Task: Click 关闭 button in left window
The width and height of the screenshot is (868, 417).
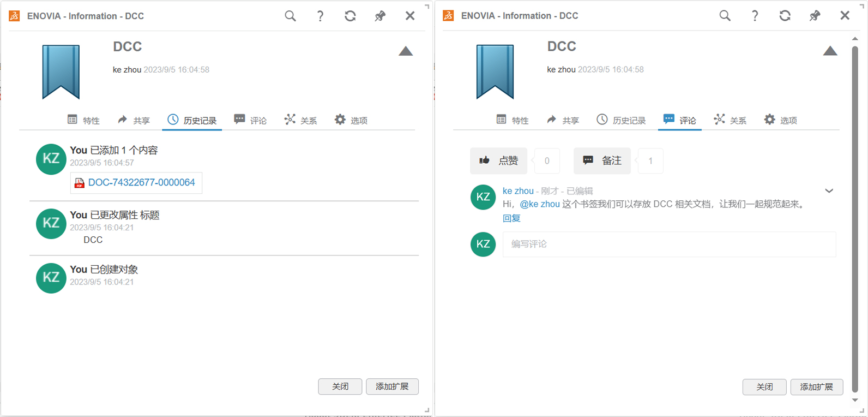Action: pyautogui.click(x=340, y=386)
